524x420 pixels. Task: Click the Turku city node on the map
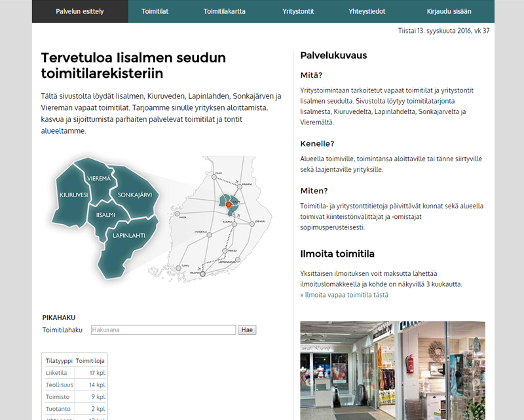coord(178,268)
